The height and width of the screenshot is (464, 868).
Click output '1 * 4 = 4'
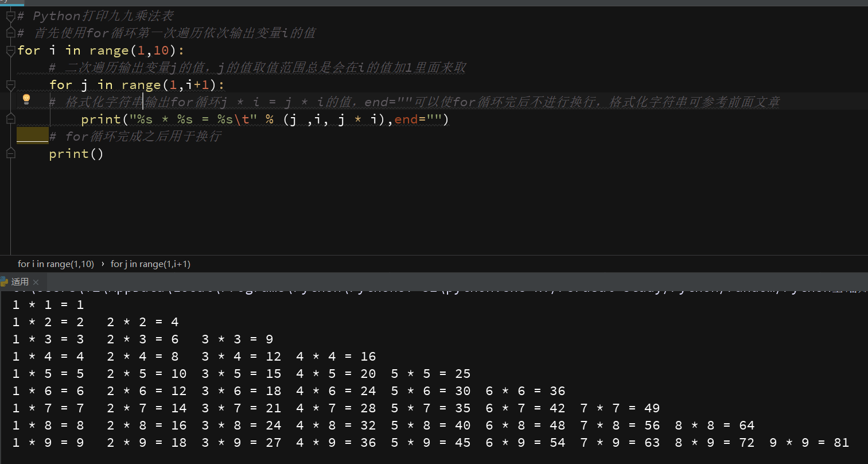coord(48,357)
